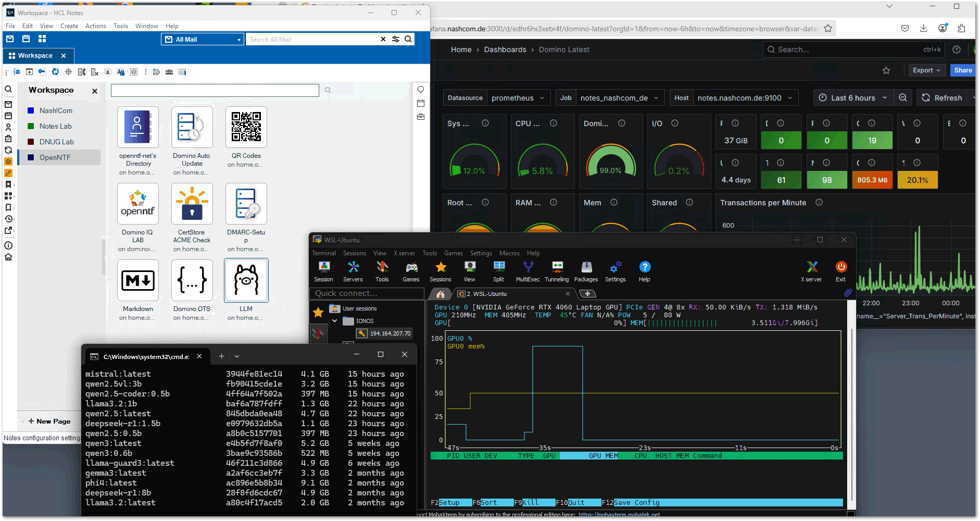Click the Search All Mail field
This screenshot has height=521, width=980.
tap(312, 39)
